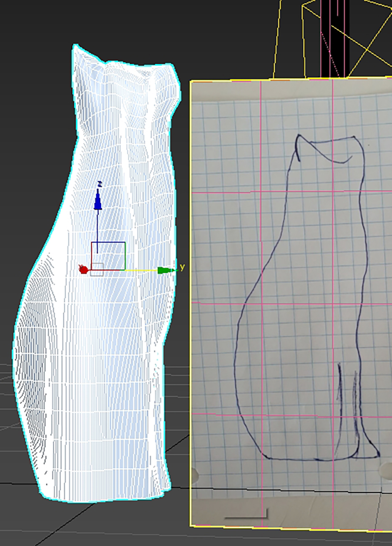Click the red X-axis handle of the move gizmo
This screenshot has width=392, height=546.
coord(84,270)
